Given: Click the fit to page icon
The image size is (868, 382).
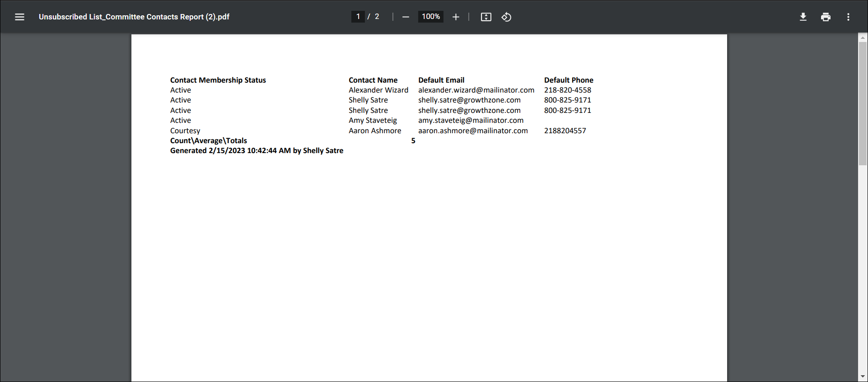Looking at the screenshot, I should (486, 17).
